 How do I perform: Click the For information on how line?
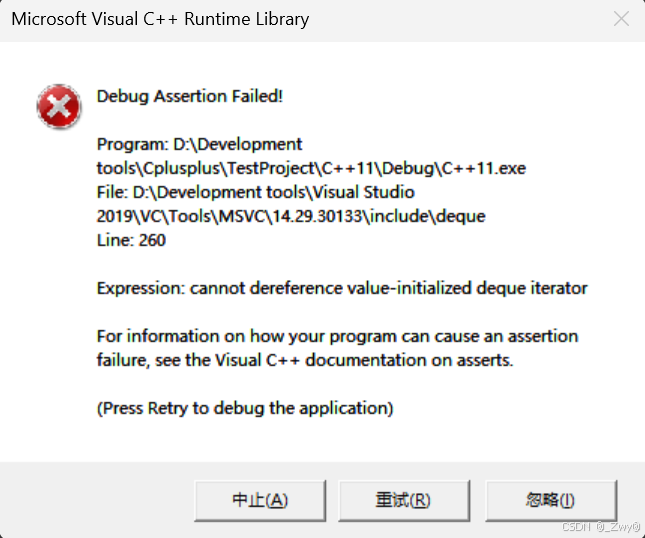pos(337,336)
